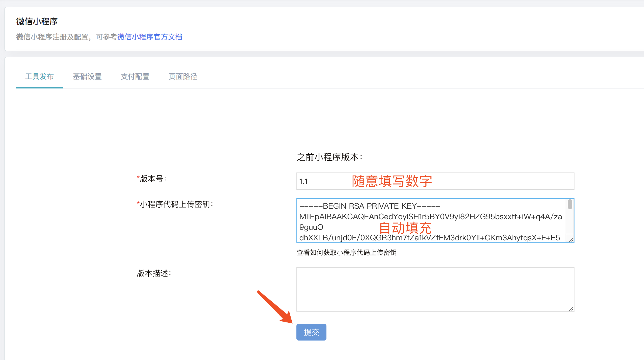The height and width of the screenshot is (360, 644).
Task: Click the 提交 submit button
Action: click(x=311, y=332)
